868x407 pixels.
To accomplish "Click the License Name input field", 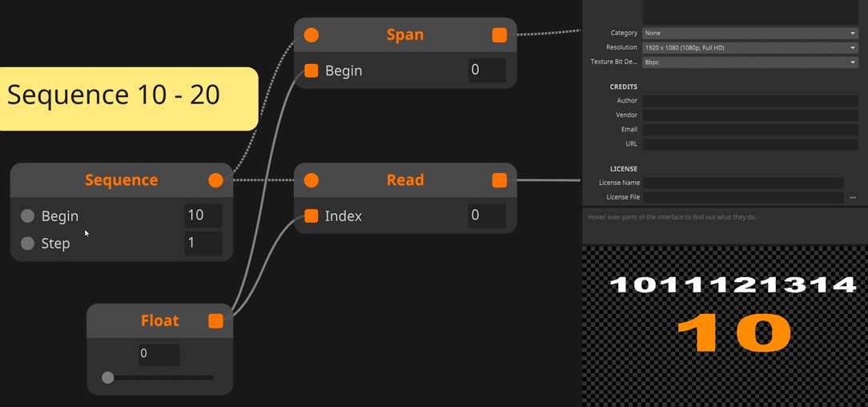I will click(743, 183).
